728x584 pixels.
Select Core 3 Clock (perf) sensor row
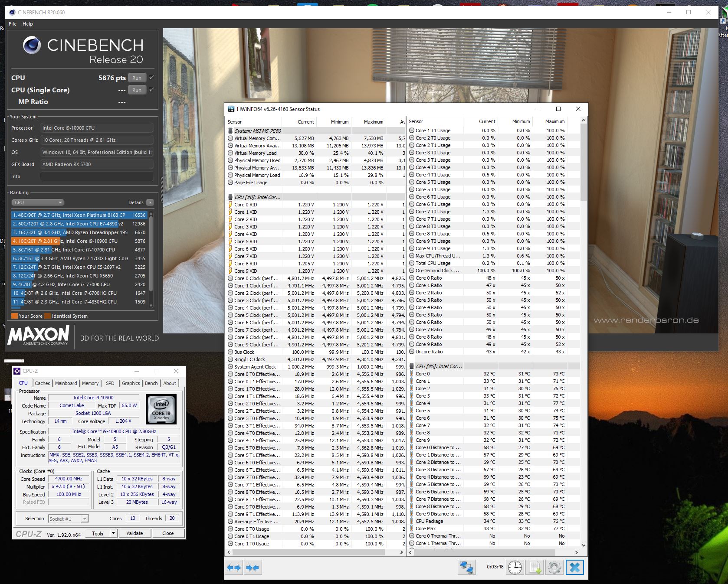tap(315, 300)
